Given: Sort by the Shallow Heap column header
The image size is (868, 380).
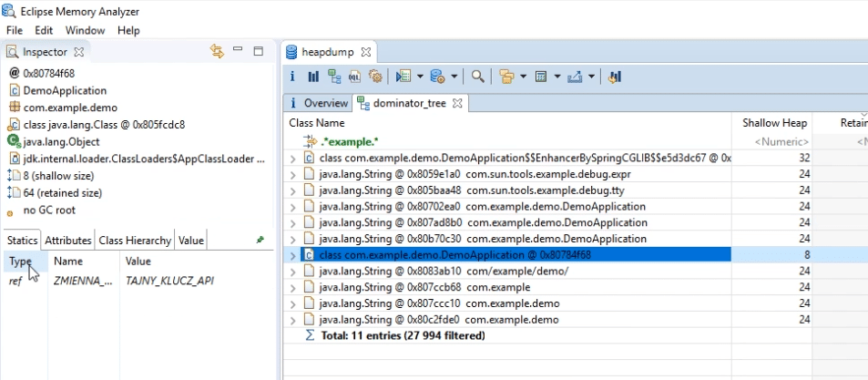Looking at the screenshot, I should 774,123.
